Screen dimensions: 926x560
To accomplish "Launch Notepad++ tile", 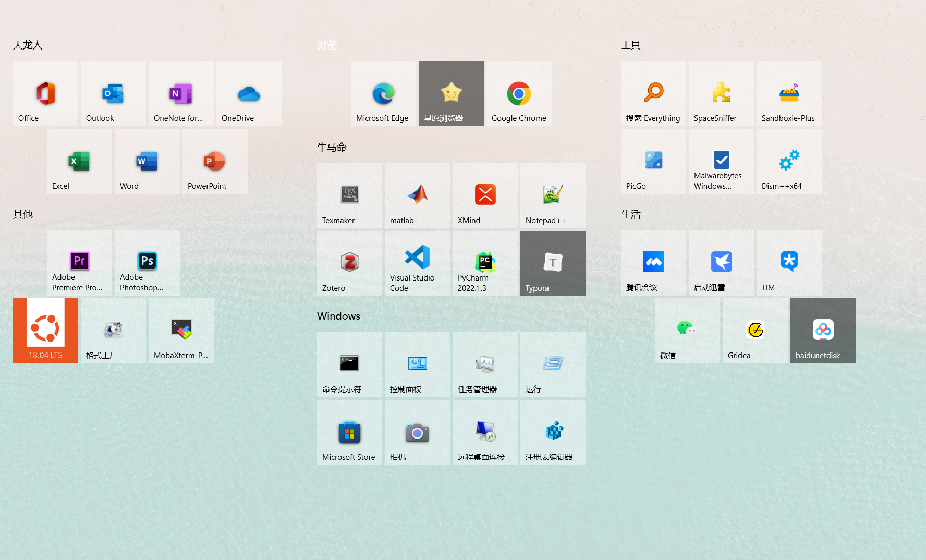I will point(553,196).
